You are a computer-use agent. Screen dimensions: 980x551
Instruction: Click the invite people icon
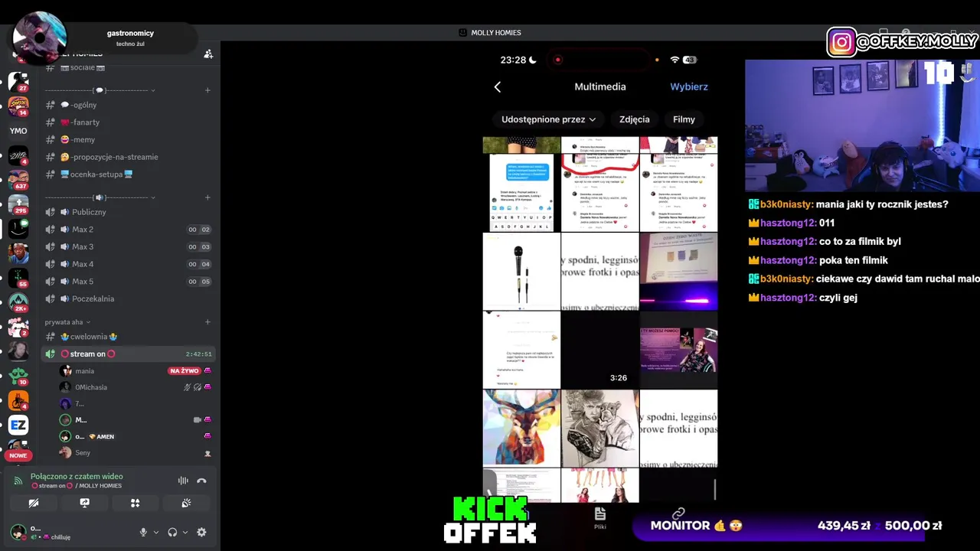pyautogui.click(x=207, y=54)
